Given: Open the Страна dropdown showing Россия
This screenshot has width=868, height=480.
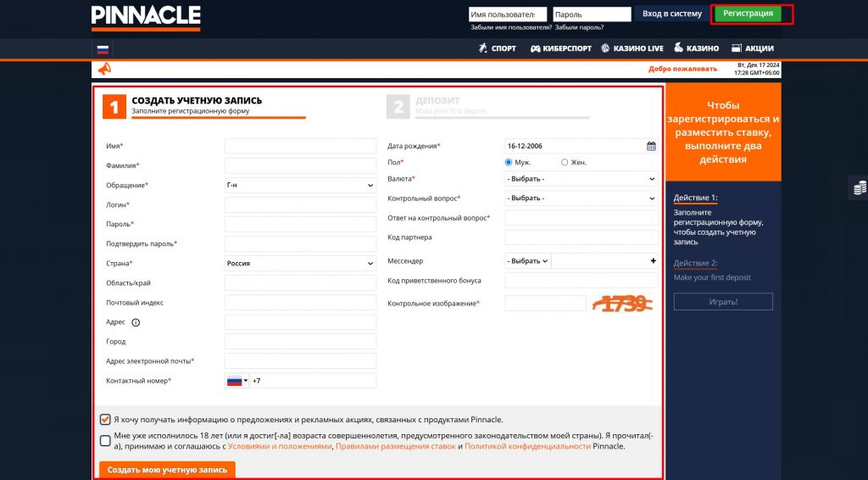Looking at the screenshot, I should tap(300, 263).
